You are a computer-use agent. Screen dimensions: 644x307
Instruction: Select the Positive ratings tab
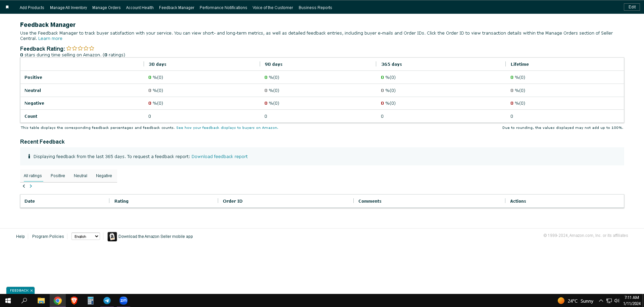(58, 176)
